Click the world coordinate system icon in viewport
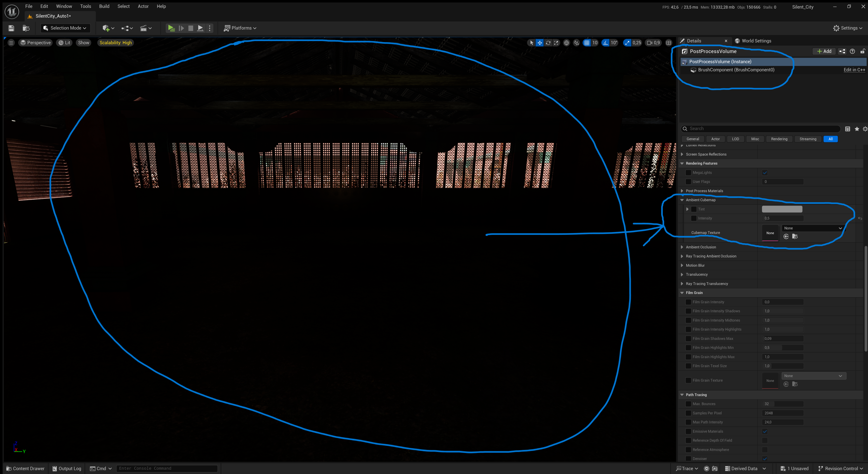The width and height of the screenshot is (868, 474). click(x=566, y=43)
